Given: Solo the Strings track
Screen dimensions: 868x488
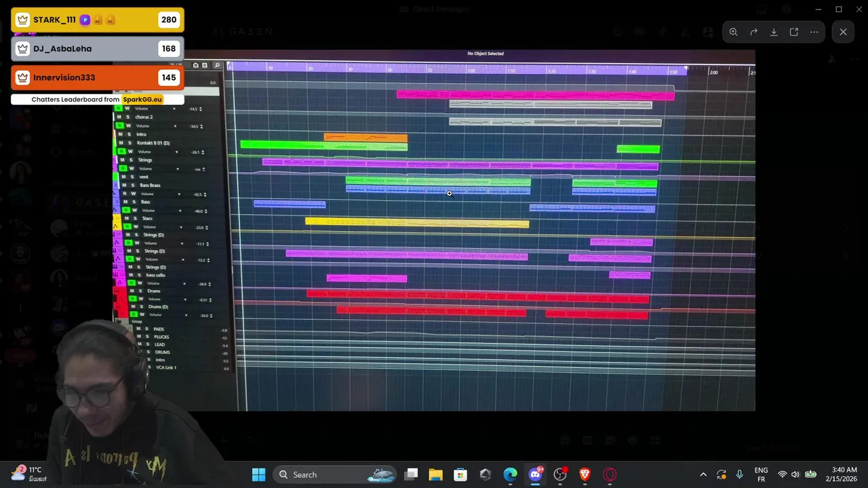Looking at the screenshot, I should 131,160.
